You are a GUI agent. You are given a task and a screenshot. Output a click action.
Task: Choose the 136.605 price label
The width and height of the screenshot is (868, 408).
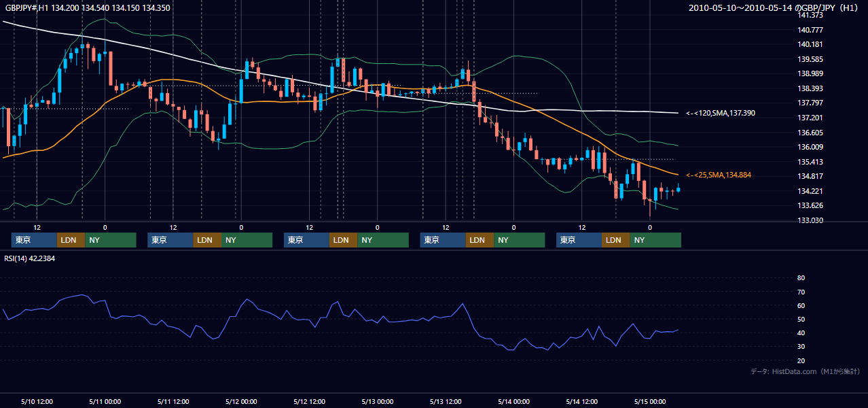[810, 133]
